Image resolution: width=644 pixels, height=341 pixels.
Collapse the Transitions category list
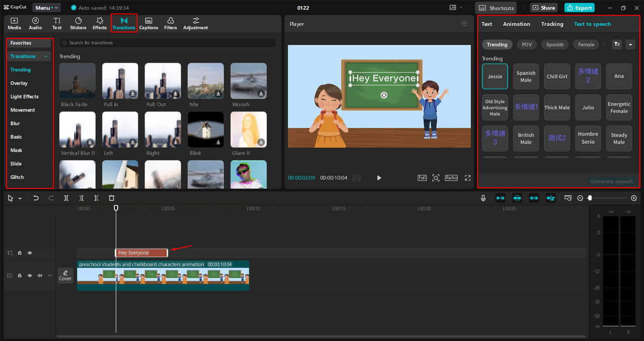[x=46, y=56]
